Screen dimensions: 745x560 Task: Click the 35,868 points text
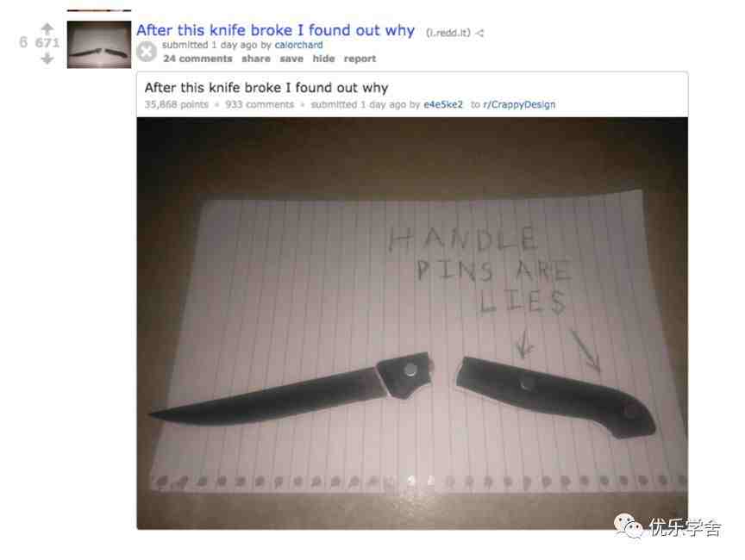pos(176,104)
